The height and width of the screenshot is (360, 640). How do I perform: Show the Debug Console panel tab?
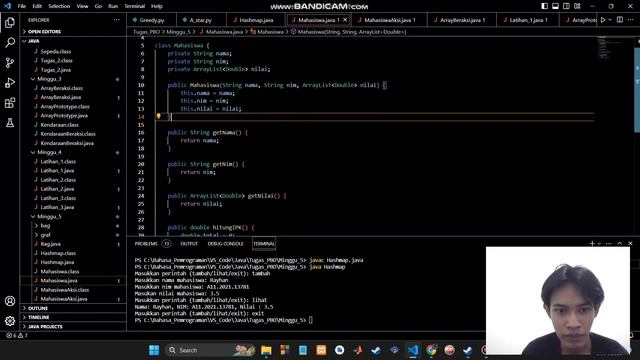225,244
